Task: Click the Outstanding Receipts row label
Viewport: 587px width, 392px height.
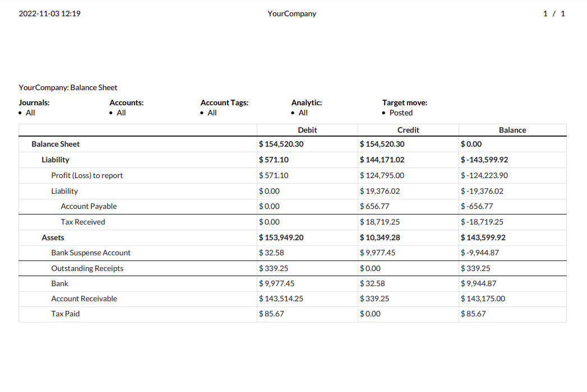Action: (x=87, y=268)
